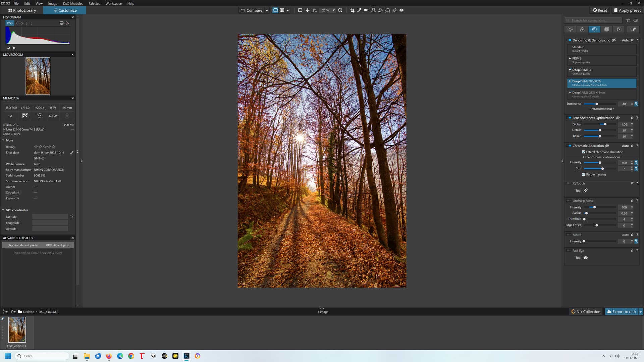The height and width of the screenshot is (362, 644).
Task: Select the Crop tool in toolbar
Action: point(352,10)
